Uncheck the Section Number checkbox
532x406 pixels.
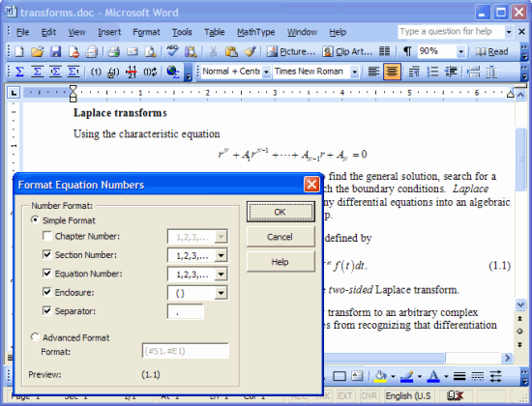point(47,254)
